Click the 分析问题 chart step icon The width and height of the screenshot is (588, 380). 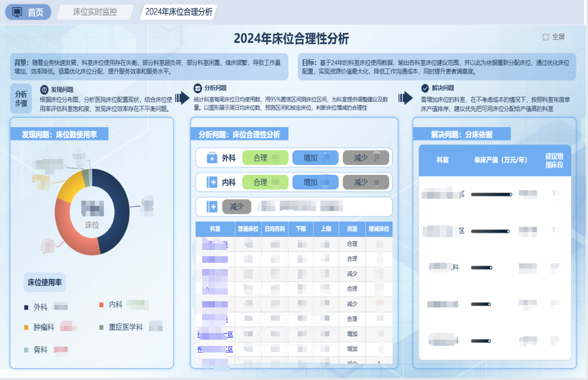pos(198,88)
